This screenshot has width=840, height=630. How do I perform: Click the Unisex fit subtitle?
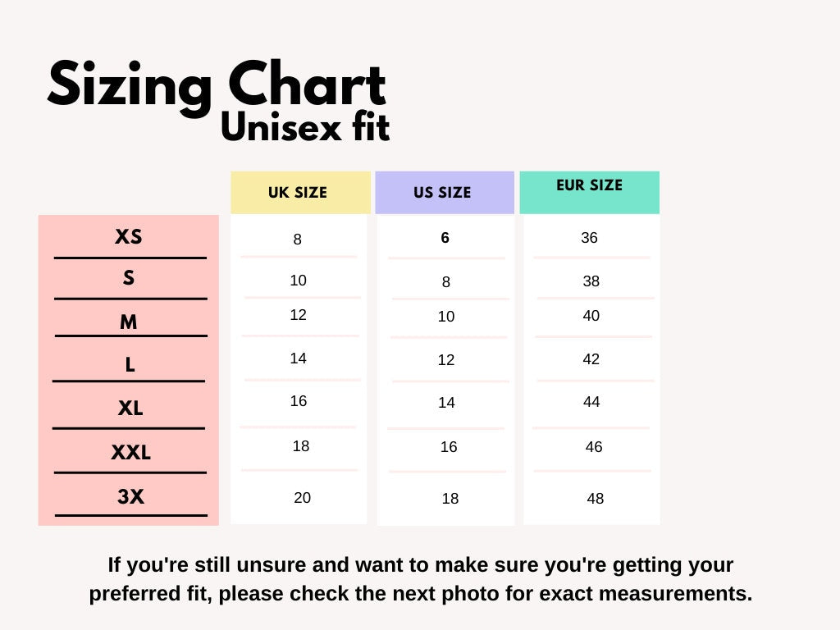(305, 128)
